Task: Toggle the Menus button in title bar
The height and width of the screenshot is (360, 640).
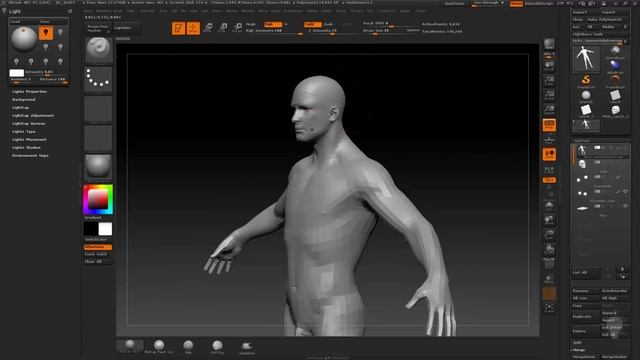Action: tap(516, 4)
